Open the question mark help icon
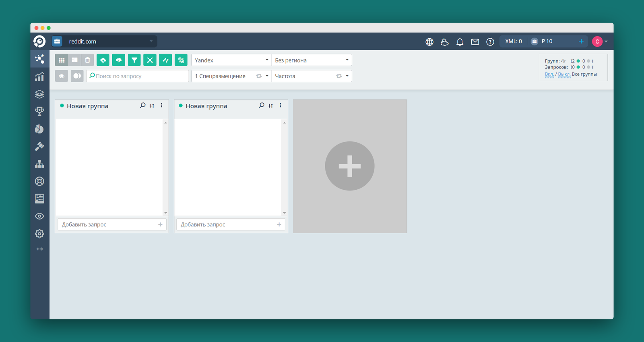644x342 pixels. tap(490, 42)
